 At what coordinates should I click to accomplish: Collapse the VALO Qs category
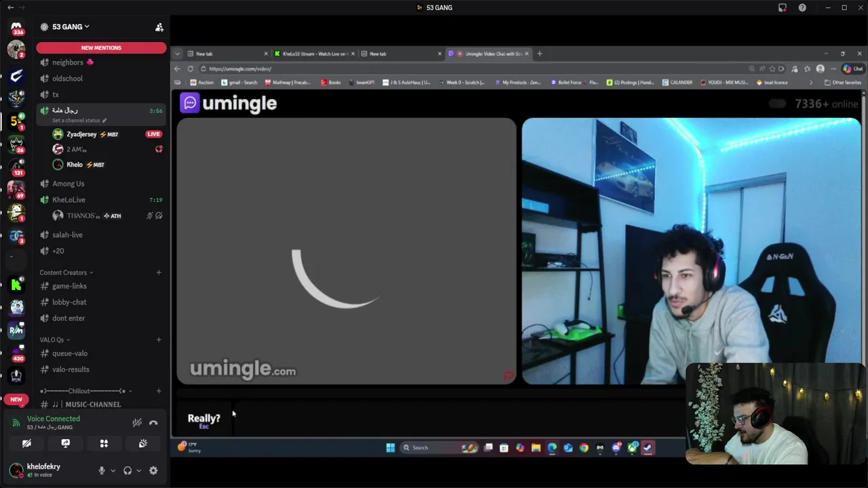click(54, 340)
